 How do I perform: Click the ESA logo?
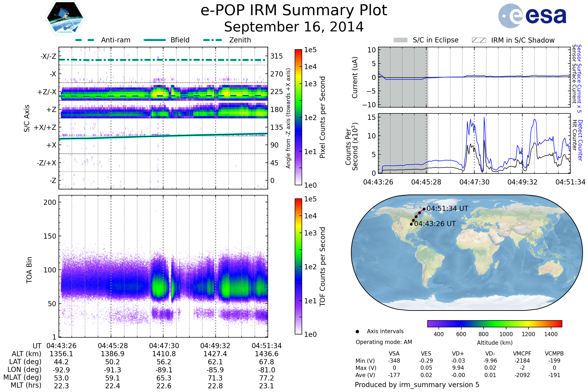532,16
